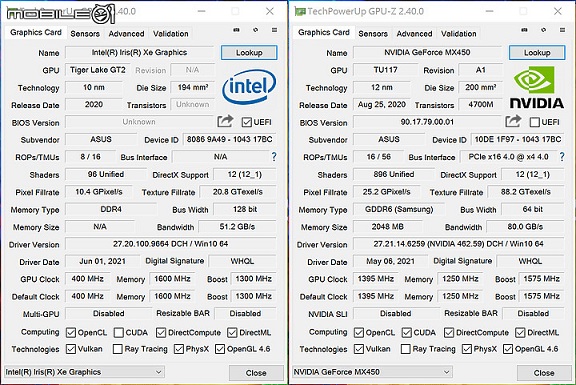Click the NVIDIA logo
The width and height of the screenshot is (576, 385).
coord(537,87)
